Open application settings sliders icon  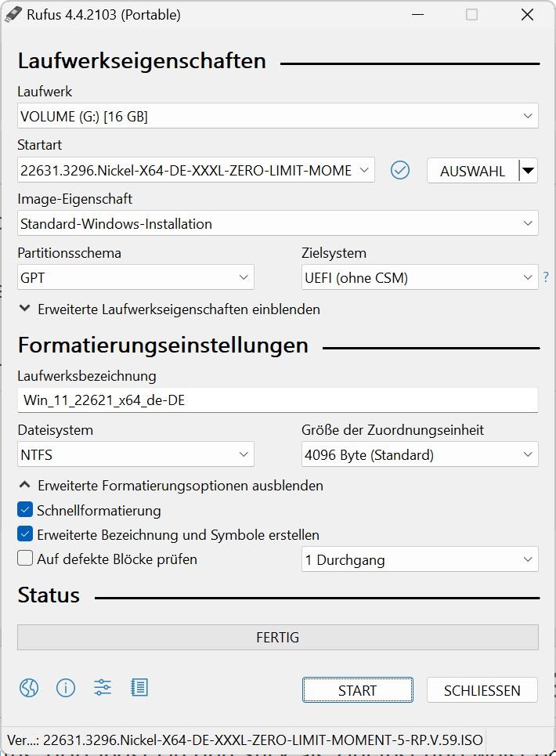point(103,688)
